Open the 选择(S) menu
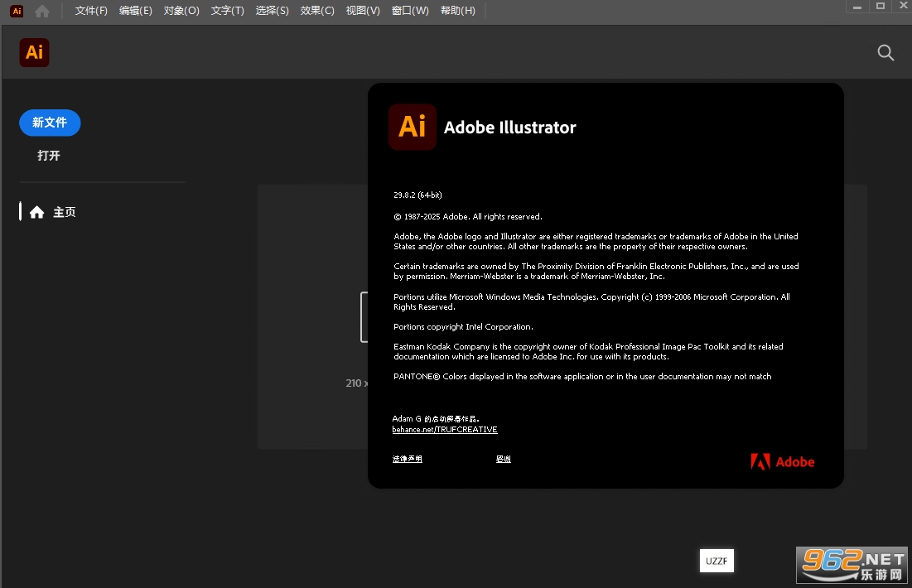 tap(273, 11)
